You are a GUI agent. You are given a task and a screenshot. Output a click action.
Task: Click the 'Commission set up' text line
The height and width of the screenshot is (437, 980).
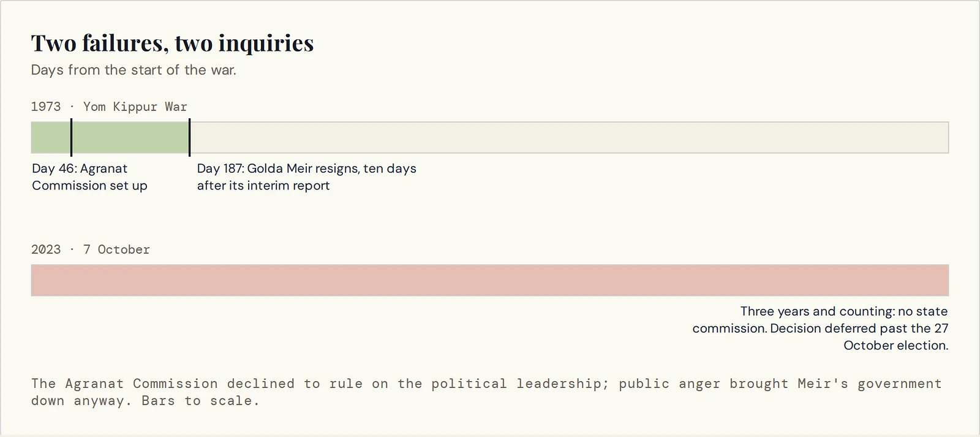[89, 186]
